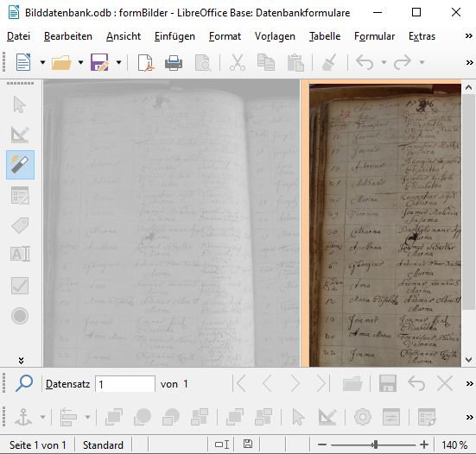
Task: Select the Check Box form control tool
Action: [x=20, y=286]
